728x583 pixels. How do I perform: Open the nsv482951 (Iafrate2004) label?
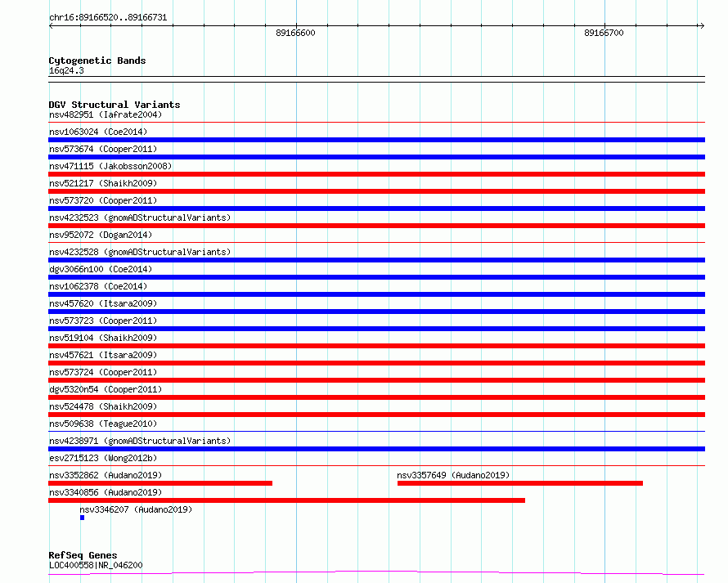pyautogui.click(x=106, y=114)
